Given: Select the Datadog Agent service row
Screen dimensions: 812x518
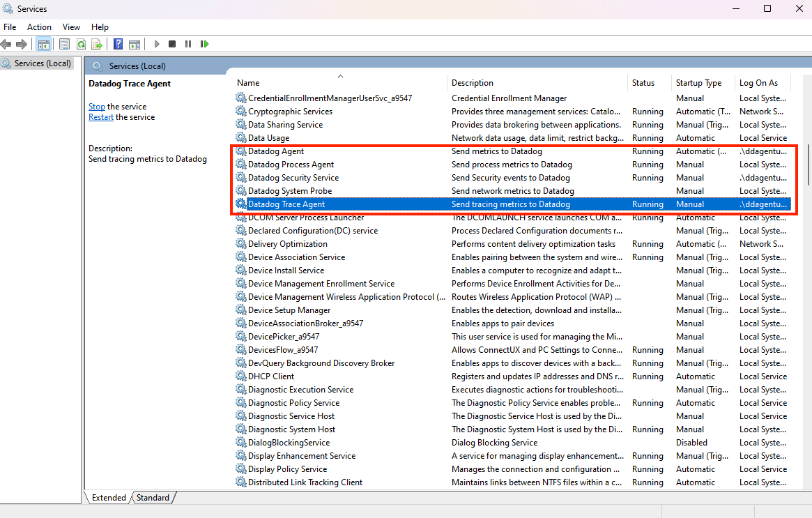Looking at the screenshot, I should point(513,151).
